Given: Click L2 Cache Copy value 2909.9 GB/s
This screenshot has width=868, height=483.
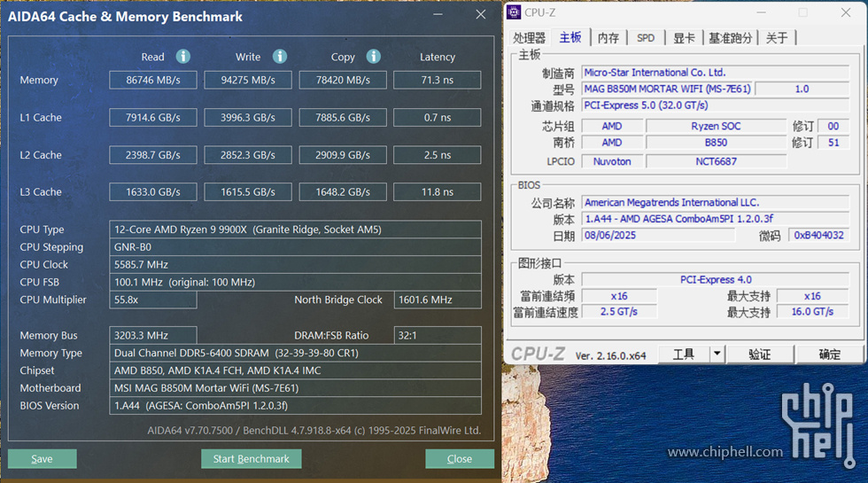Looking at the screenshot, I should pos(343,155).
